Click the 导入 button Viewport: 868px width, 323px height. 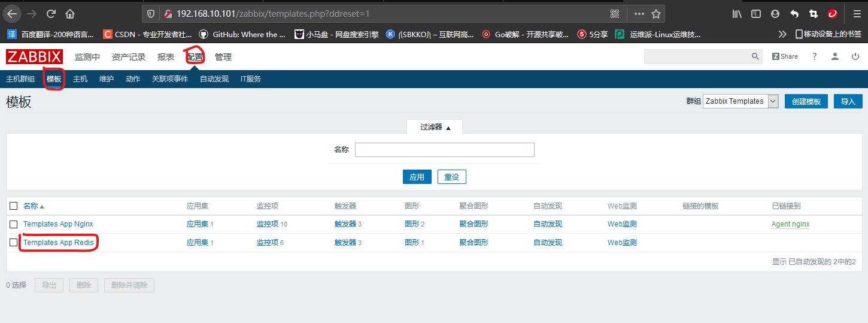(848, 101)
